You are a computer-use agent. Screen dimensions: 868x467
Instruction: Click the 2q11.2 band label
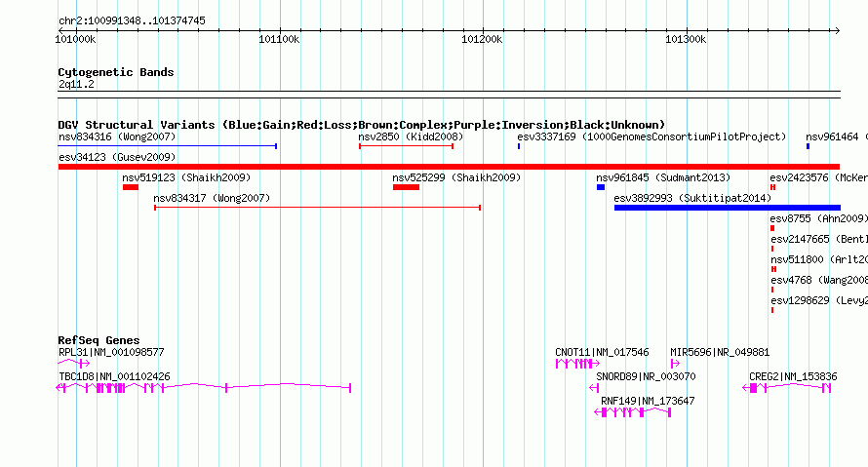click(x=76, y=84)
